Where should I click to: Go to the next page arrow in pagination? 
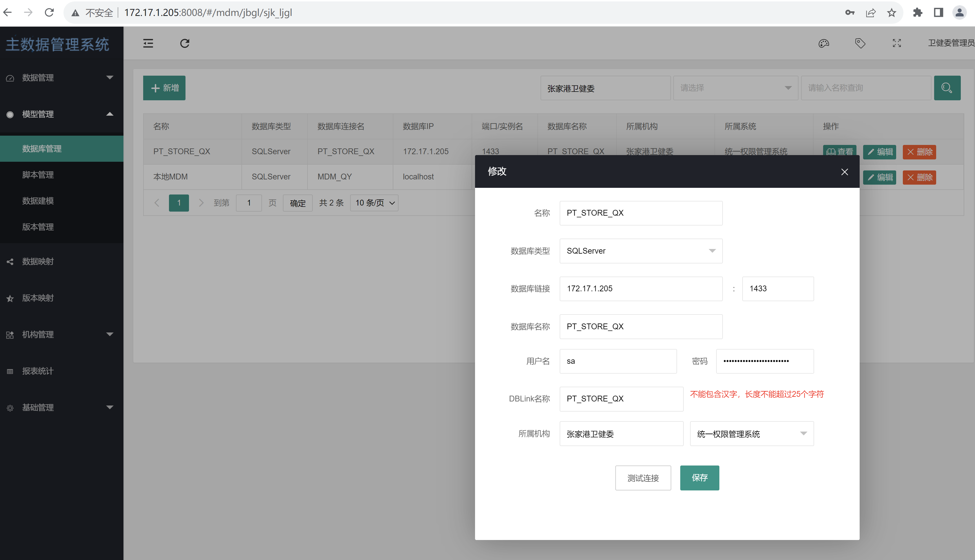click(x=201, y=203)
